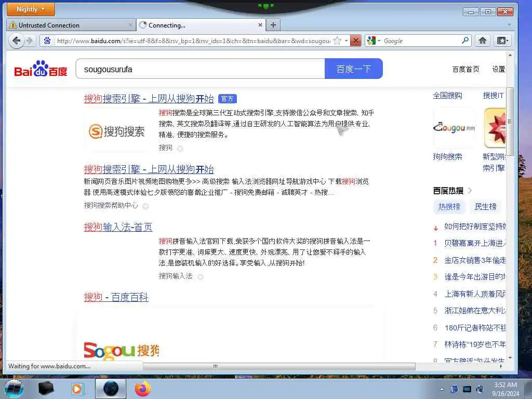Expand 百度热搜 with the chevron arrow

(470, 190)
